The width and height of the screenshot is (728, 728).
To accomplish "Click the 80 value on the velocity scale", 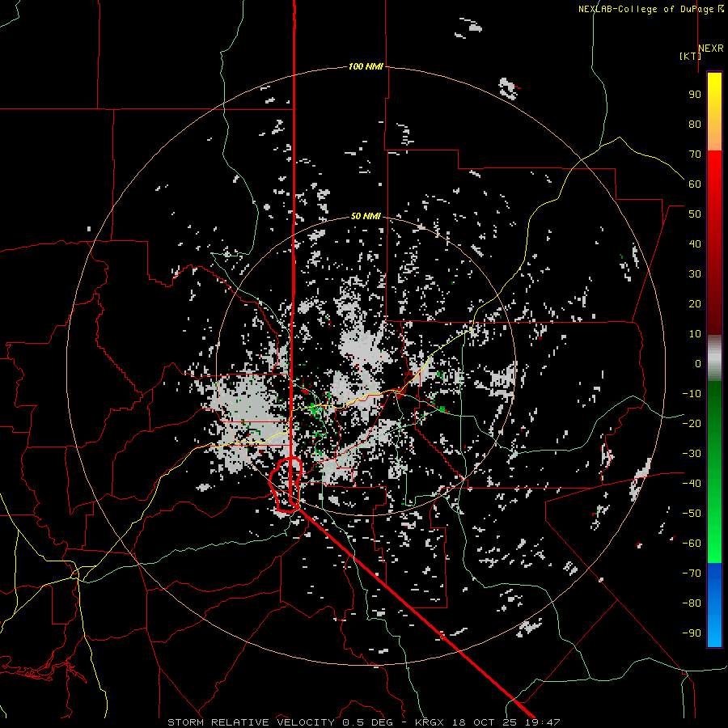I will pos(695,125).
